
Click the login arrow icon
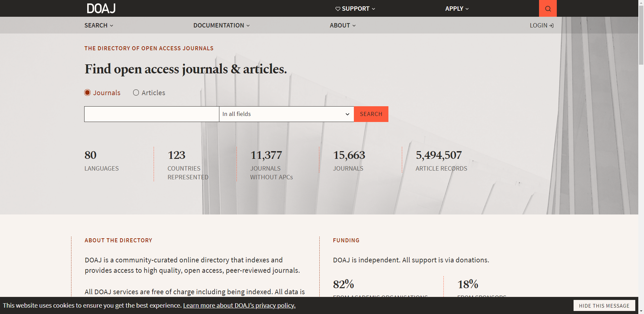coord(551,25)
